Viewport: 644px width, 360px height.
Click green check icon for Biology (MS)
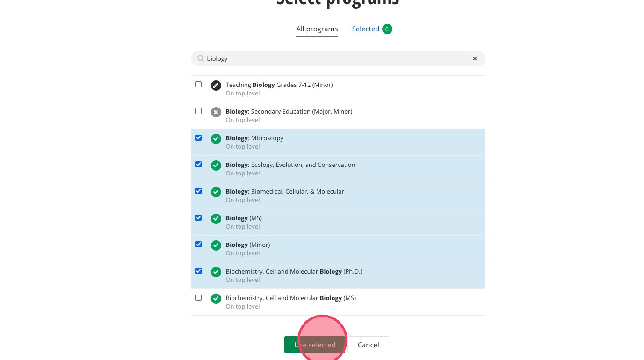click(216, 219)
